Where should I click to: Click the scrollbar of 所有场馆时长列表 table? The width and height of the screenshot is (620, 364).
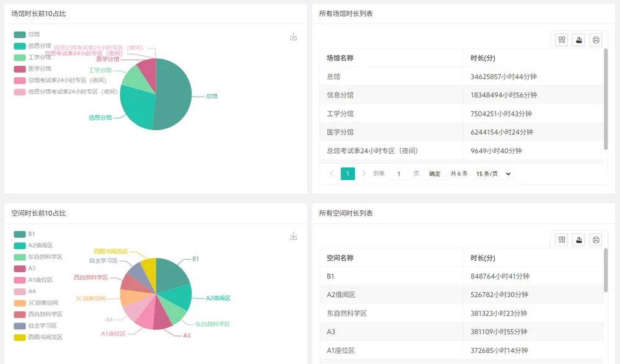pos(606,99)
